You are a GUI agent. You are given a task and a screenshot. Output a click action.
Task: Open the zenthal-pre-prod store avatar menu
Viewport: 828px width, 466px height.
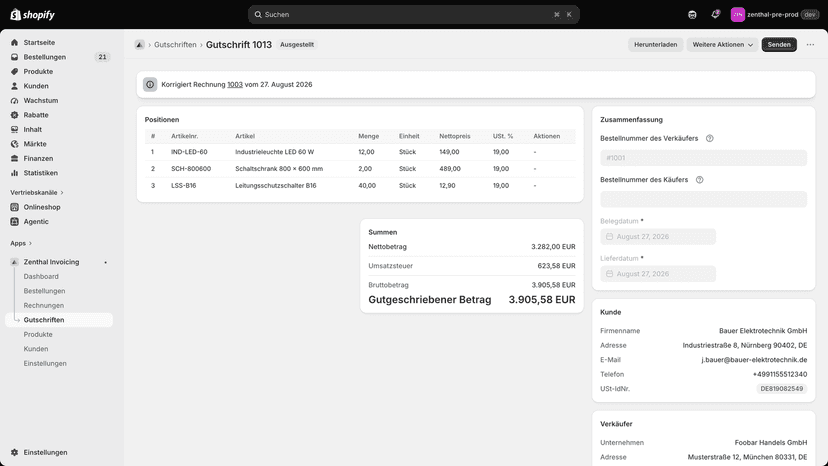pyautogui.click(x=737, y=15)
